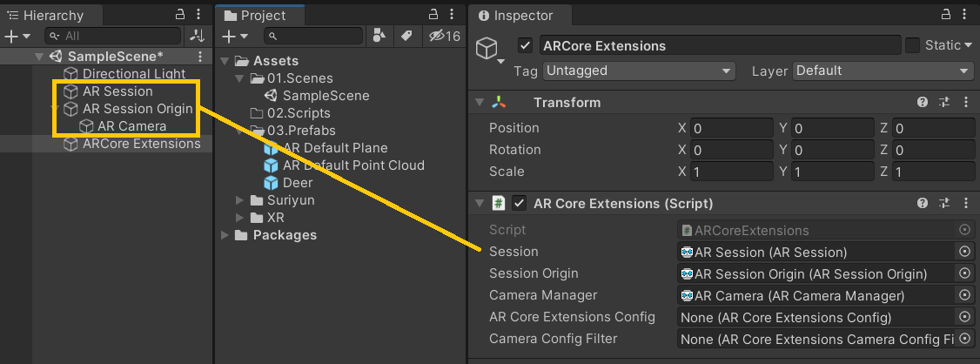The width and height of the screenshot is (980, 364).
Task: Toggle the Project panel lock
Action: [433, 15]
